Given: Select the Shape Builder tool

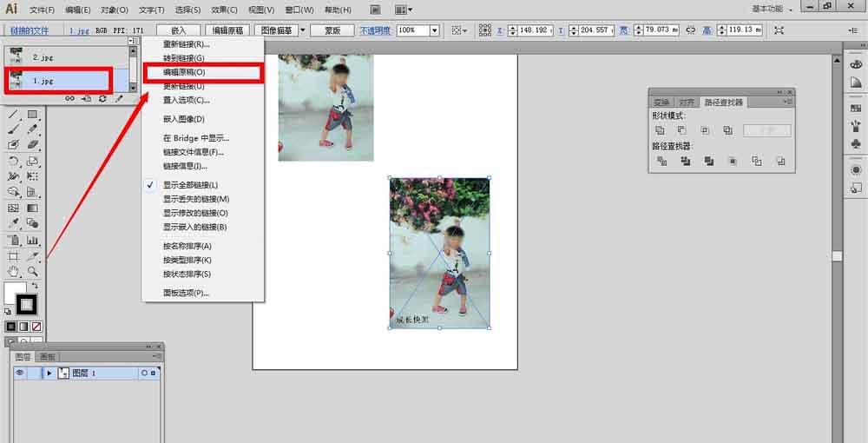Looking at the screenshot, I should (13, 192).
